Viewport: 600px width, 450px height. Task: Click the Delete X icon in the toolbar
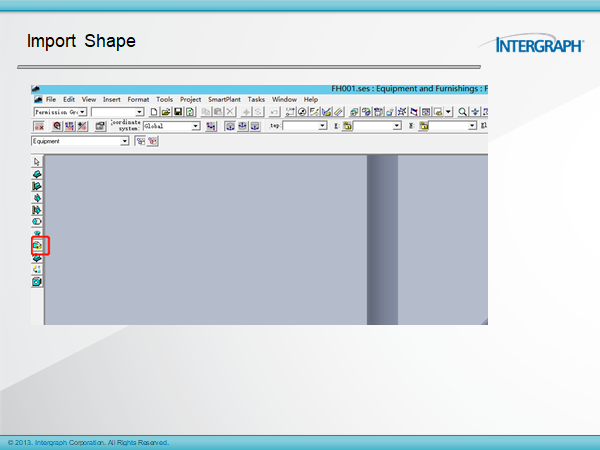click(x=230, y=112)
